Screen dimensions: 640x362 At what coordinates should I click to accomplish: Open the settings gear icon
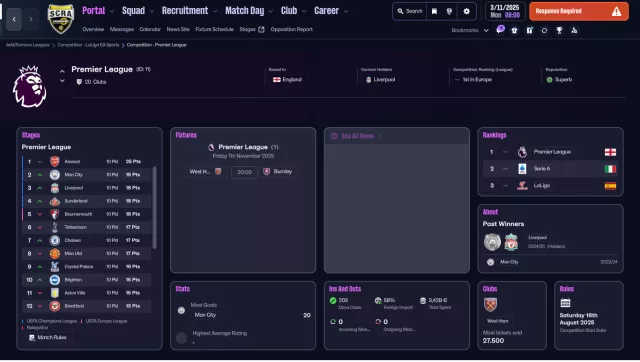[467, 11]
